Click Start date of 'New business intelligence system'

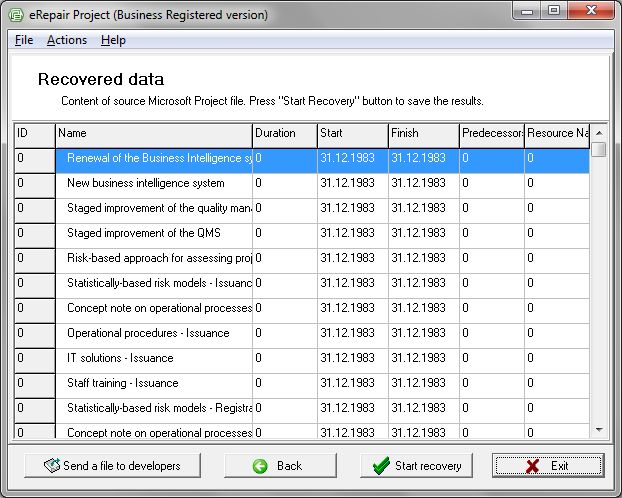pos(353,186)
